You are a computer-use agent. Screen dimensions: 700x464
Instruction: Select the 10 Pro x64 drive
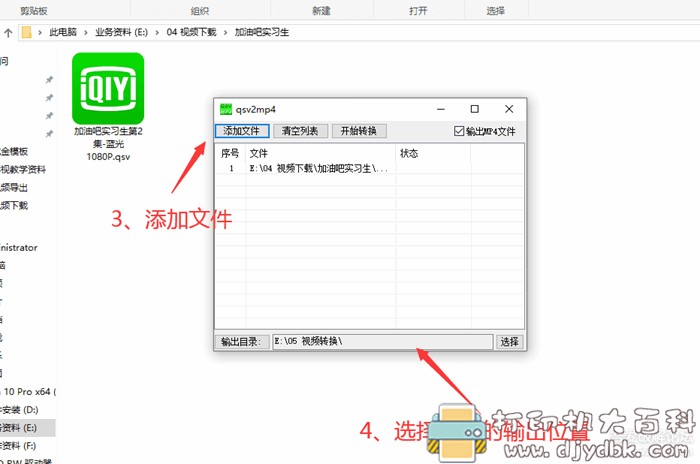tap(28, 392)
